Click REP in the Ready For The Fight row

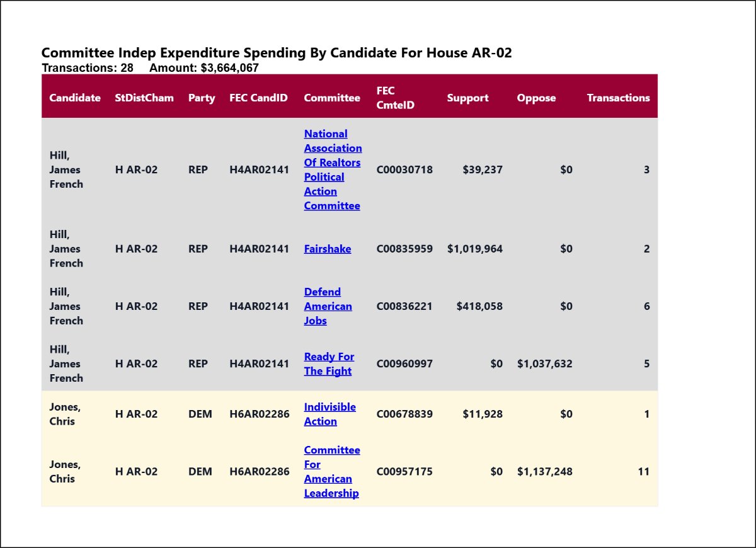[198, 363]
